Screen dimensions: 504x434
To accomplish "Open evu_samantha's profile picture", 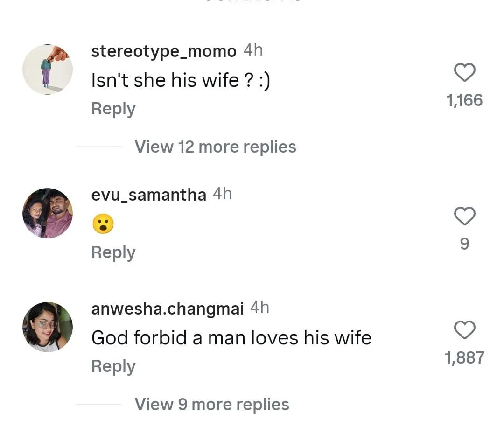I will click(x=48, y=213).
